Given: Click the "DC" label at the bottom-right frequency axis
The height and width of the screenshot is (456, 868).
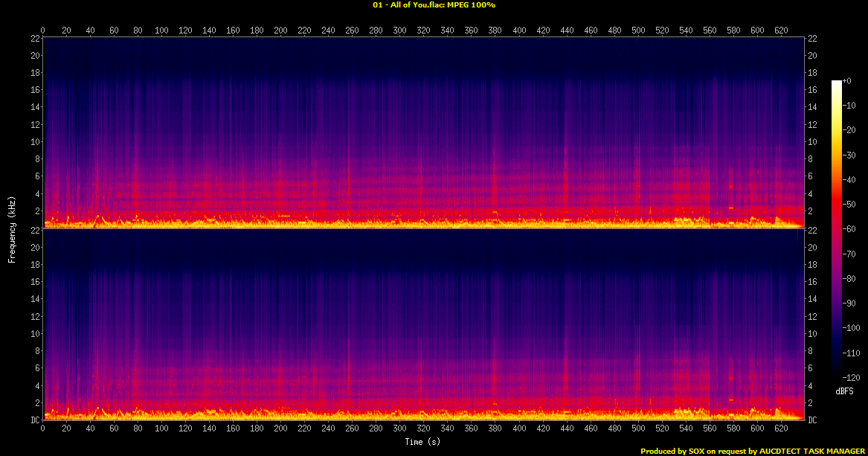Looking at the screenshot, I should pyautogui.click(x=812, y=420).
